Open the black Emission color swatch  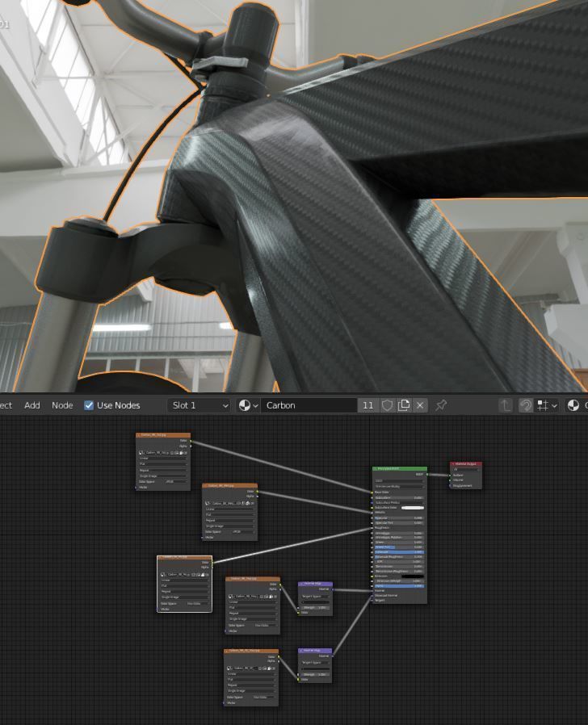click(x=413, y=576)
